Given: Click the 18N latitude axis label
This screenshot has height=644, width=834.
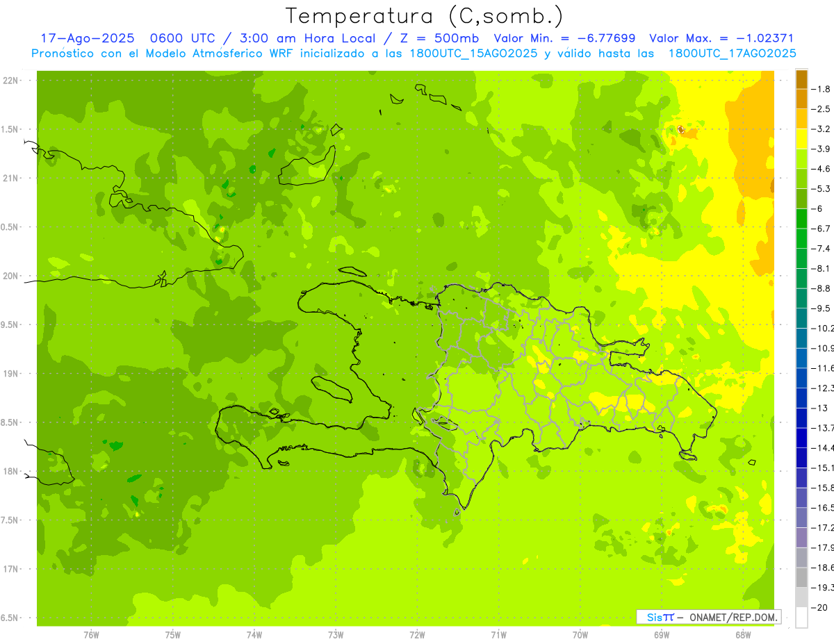Looking at the screenshot, I should point(10,471).
